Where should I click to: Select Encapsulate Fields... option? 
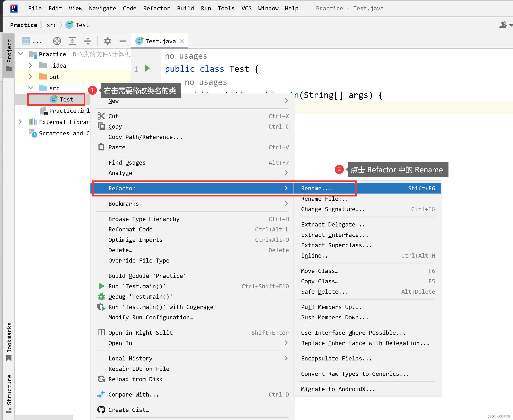[x=367, y=358]
